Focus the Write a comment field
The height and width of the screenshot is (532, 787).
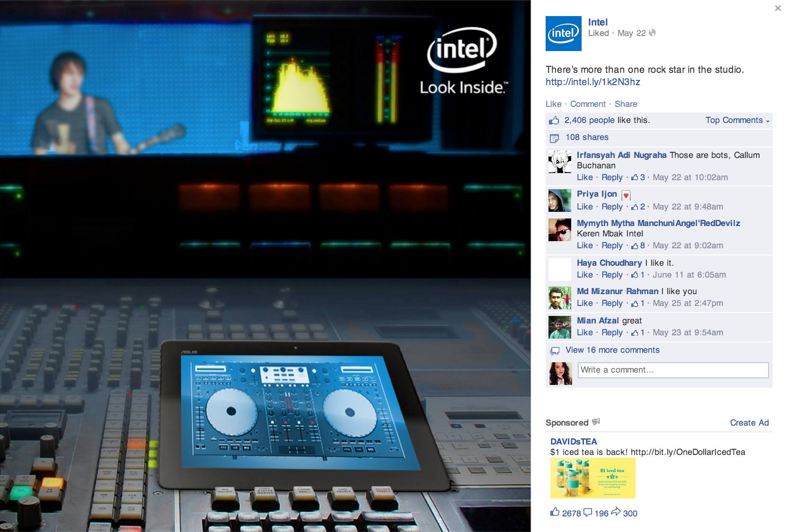coord(673,370)
